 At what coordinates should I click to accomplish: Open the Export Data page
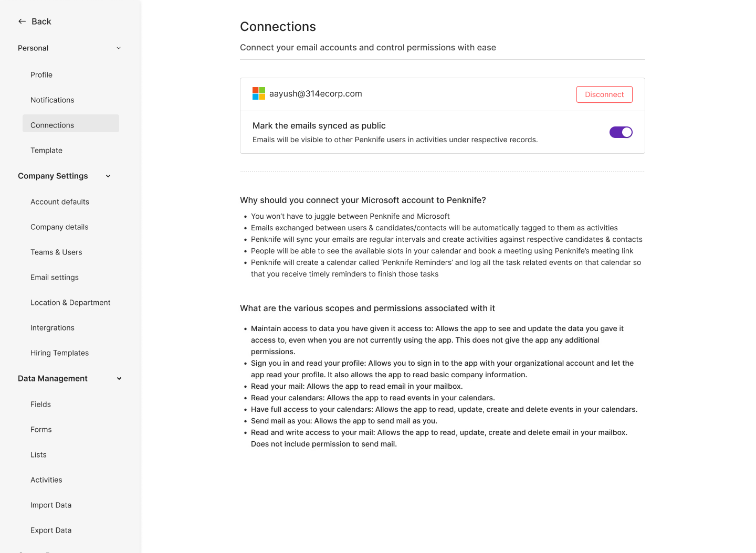[x=51, y=530]
